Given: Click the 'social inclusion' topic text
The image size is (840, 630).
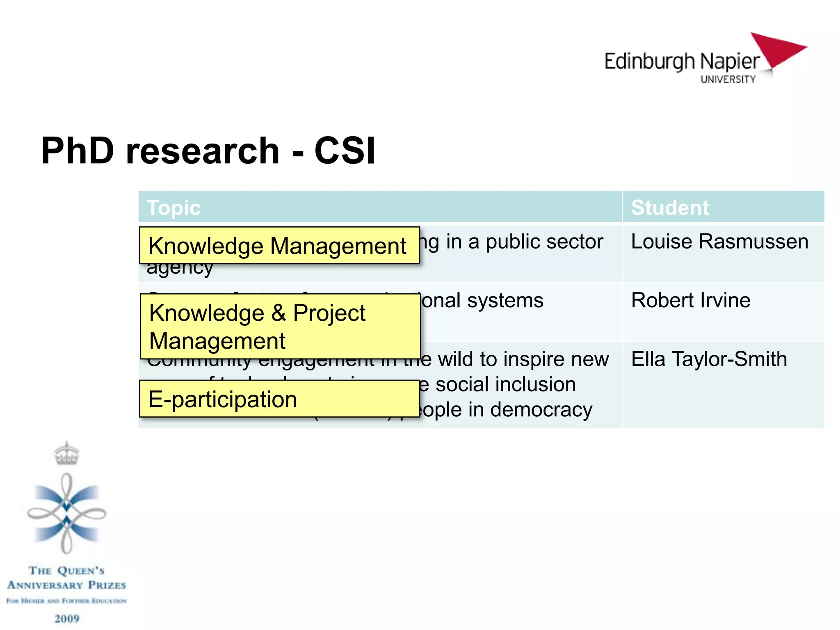Looking at the screenshot, I should click(506, 384).
